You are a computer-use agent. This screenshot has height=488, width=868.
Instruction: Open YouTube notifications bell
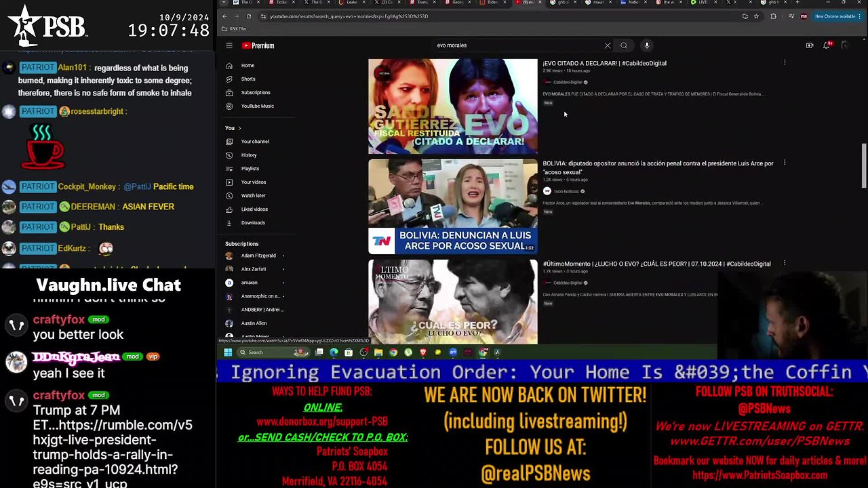[827, 45]
